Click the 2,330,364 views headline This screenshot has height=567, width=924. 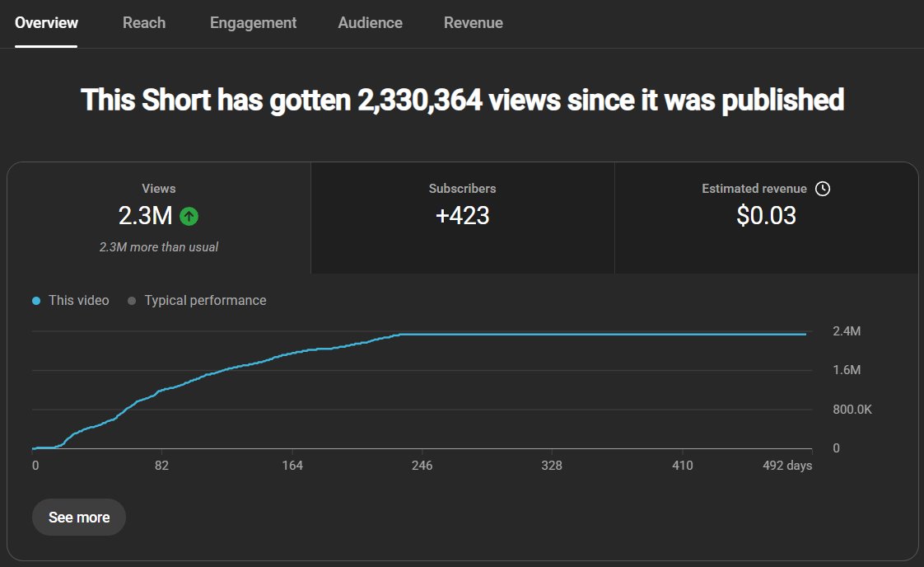coord(462,100)
